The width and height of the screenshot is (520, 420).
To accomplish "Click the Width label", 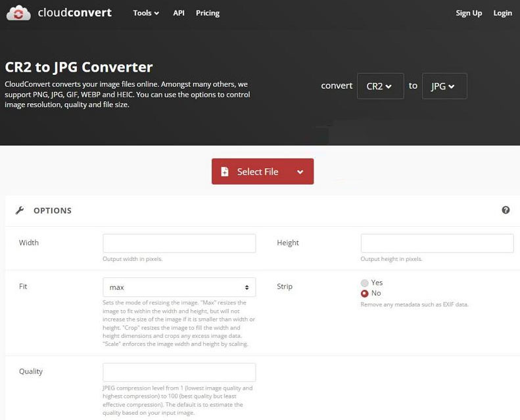I will (x=29, y=243).
